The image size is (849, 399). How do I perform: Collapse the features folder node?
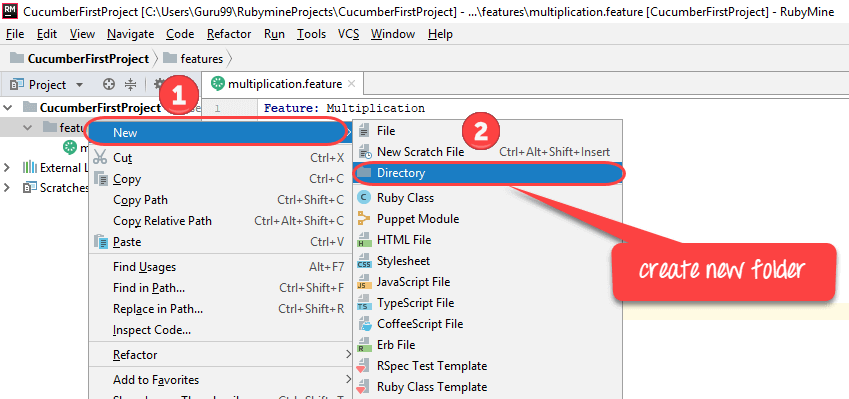point(28,127)
